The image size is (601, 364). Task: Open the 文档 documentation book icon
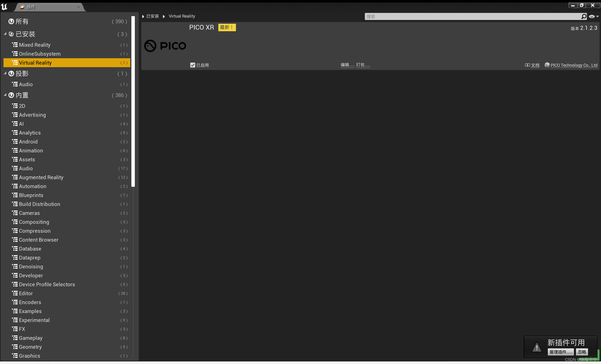point(527,65)
